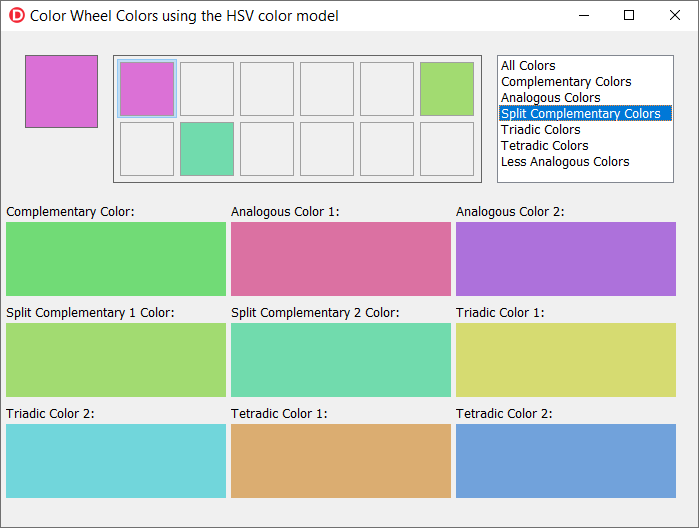Click the green Complementary Color panel
The width and height of the screenshot is (699, 528).
[x=116, y=259]
